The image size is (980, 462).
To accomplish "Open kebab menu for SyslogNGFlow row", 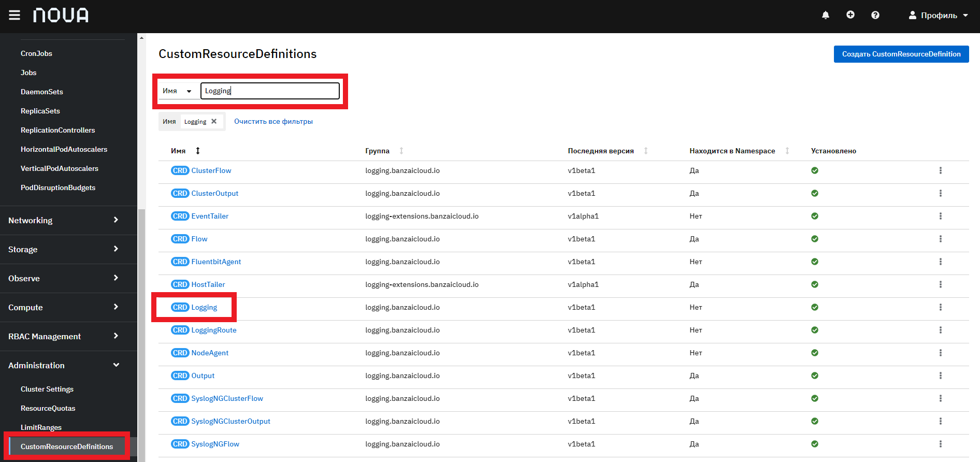I will pyautogui.click(x=941, y=444).
